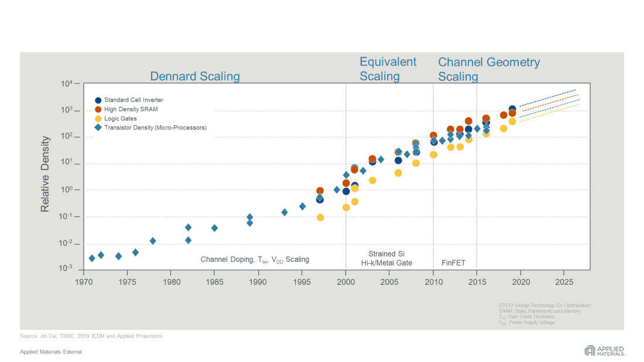The height and width of the screenshot is (362, 644).
Task: Click the orange SRAM data point at 1997
Action: [x=320, y=191]
